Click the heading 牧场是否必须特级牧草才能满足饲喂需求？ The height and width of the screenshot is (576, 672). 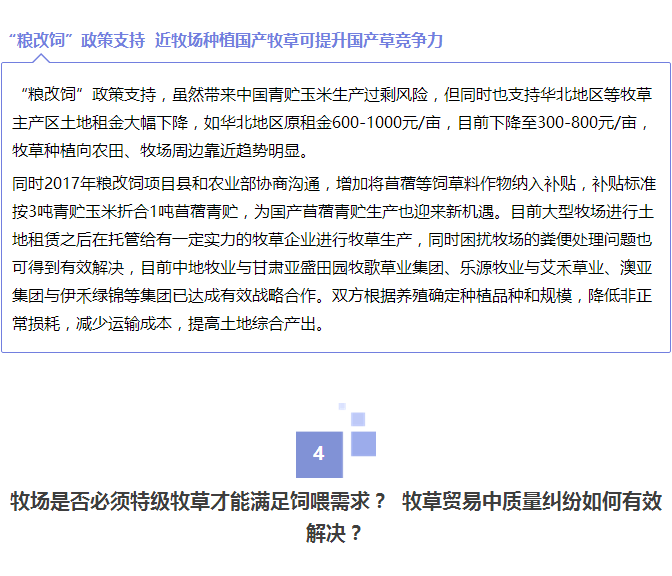pos(198,501)
